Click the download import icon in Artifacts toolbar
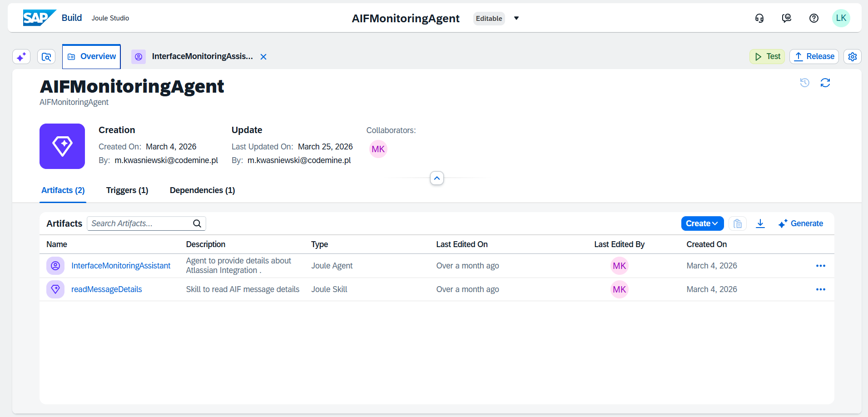 760,223
